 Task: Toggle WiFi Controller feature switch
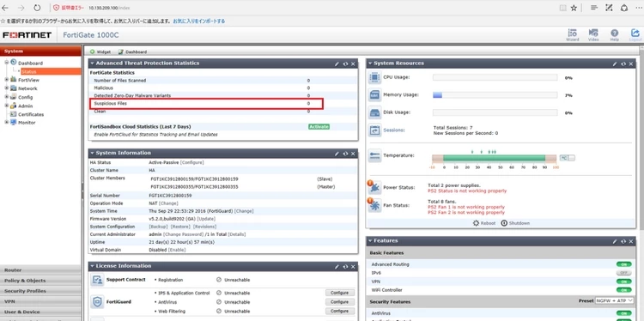point(623,291)
